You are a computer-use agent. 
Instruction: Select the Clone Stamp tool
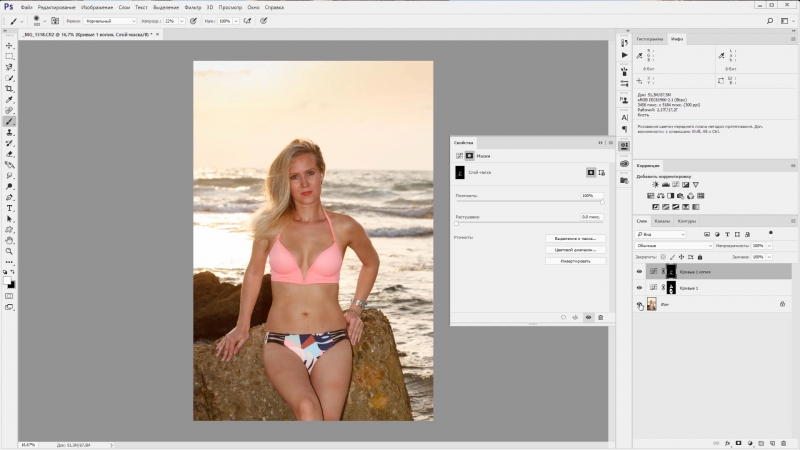click(10, 132)
